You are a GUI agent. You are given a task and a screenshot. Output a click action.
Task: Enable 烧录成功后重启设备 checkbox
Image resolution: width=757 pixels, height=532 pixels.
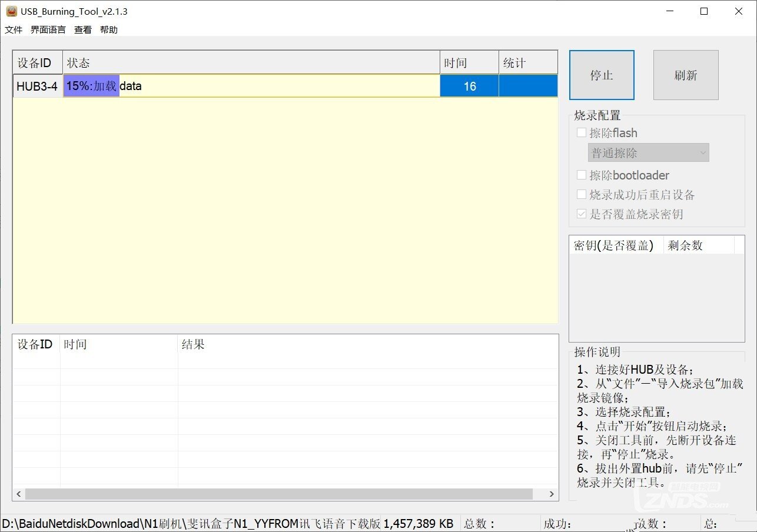coord(582,195)
